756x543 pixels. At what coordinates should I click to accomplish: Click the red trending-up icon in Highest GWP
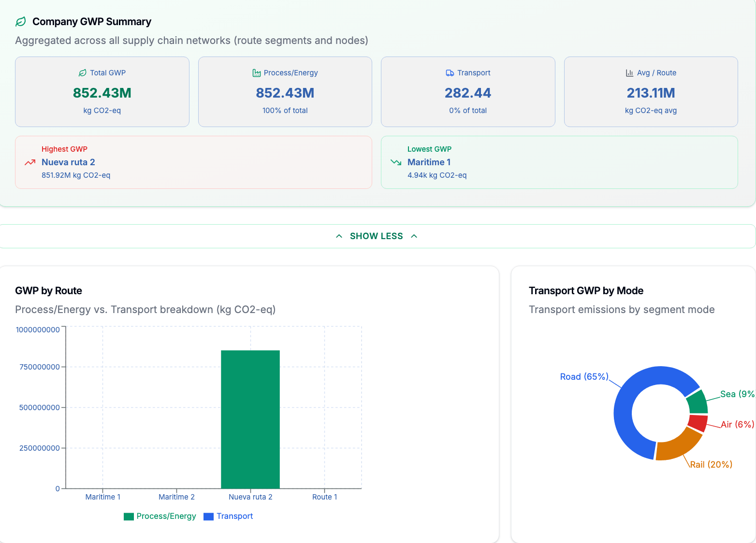[x=30, y=162]
